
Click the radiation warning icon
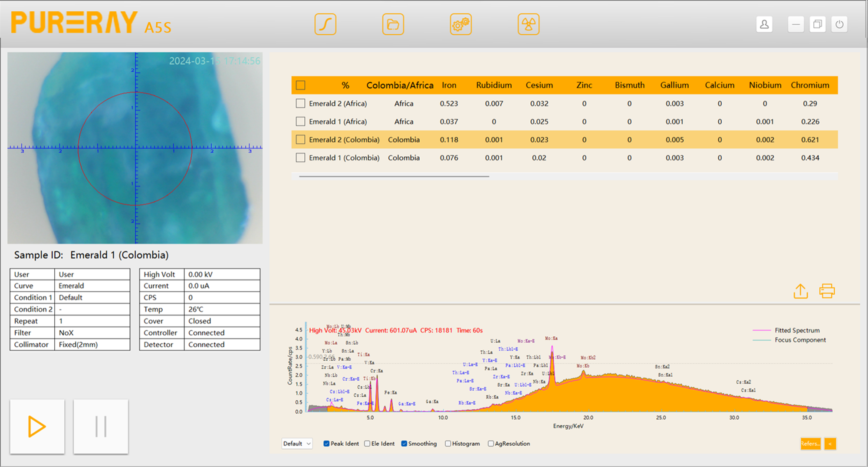528,24
